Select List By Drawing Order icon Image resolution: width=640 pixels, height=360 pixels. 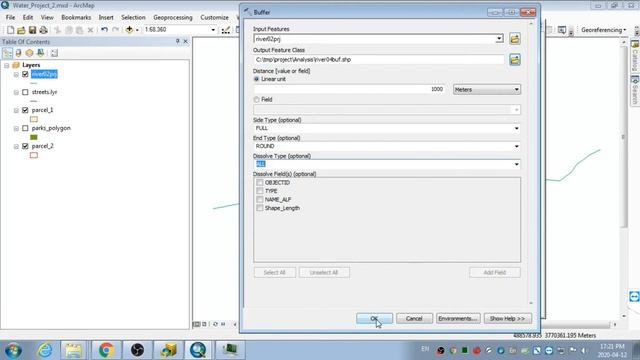click(x=7, y=53)
